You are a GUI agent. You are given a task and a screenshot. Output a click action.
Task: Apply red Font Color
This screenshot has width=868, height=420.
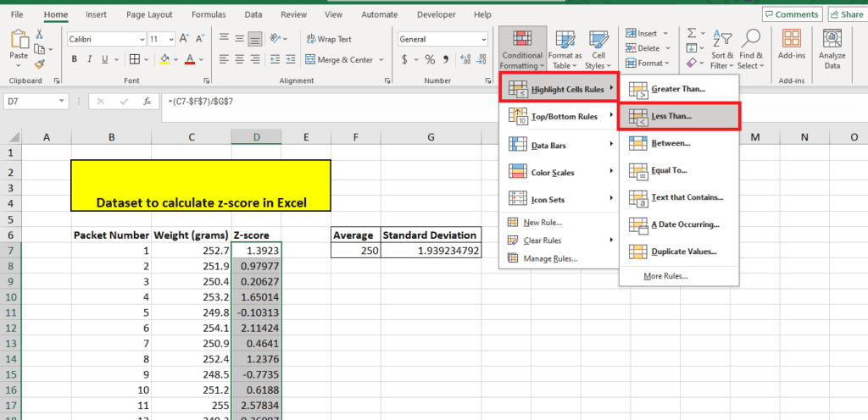190,59
